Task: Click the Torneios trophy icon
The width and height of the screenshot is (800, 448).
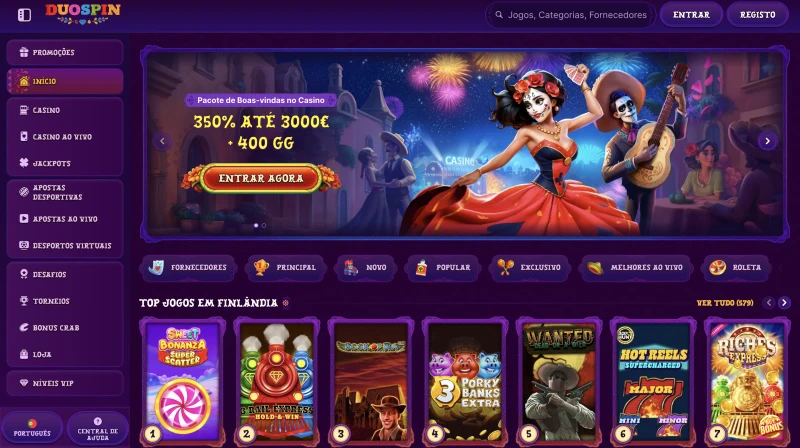Action: (x=23, y=301)
